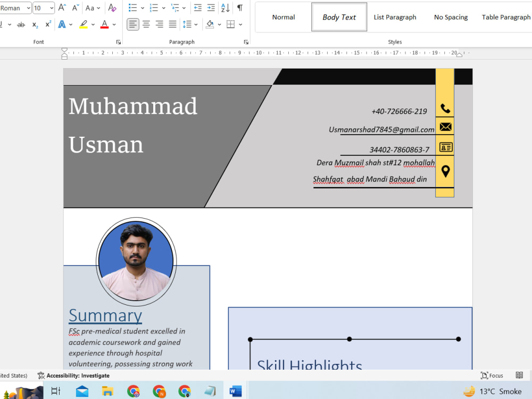The width and height of the screenshot is (532, 399).
Task: Apply strikethrough formatting
Action: pos(21,24)
